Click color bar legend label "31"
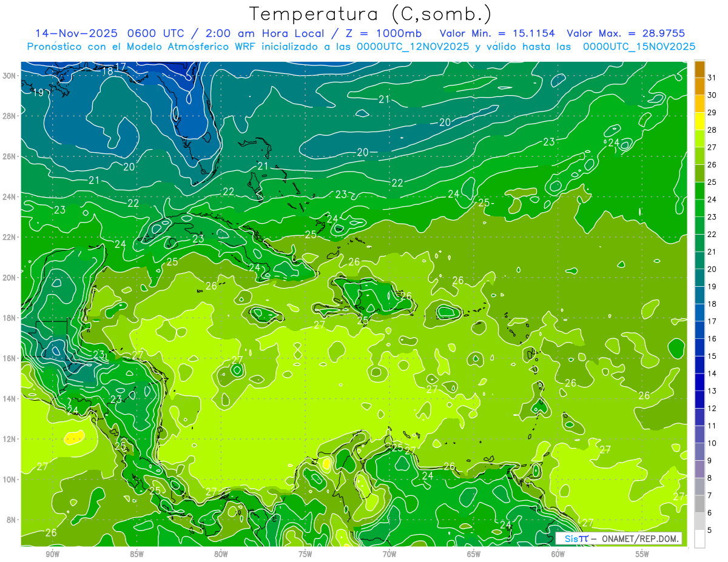 tap(712, 78)
